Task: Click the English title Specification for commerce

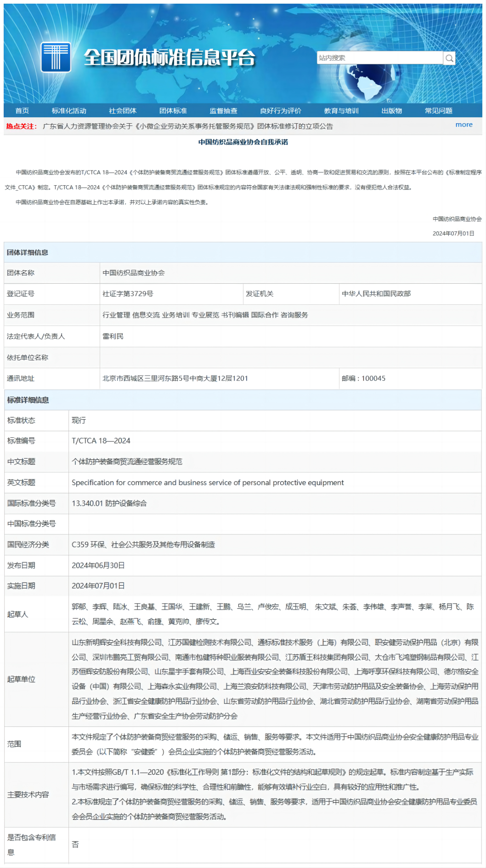Action: (x=208, y=483)
